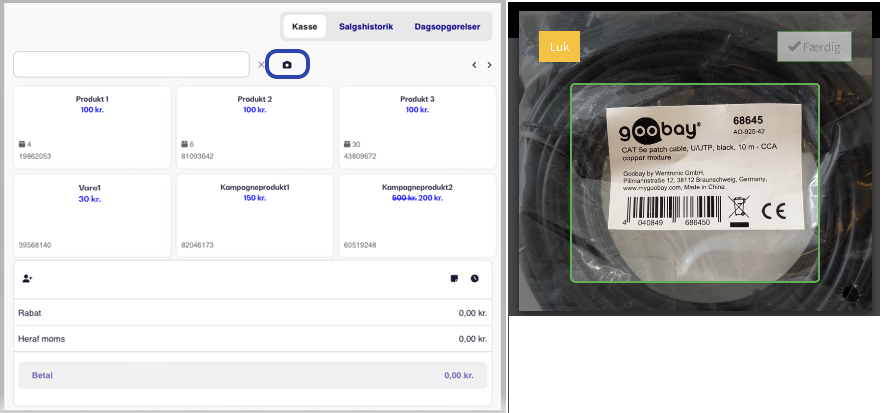883x413 pixels.
Task: Add a customer to the sale
Action: point(28,278)
